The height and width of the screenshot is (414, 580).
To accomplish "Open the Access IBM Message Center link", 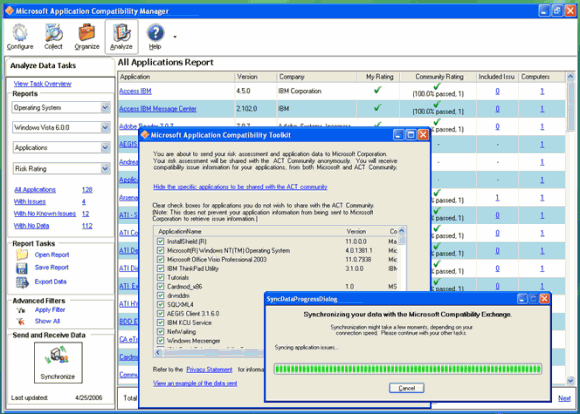I will coord(158,109).
